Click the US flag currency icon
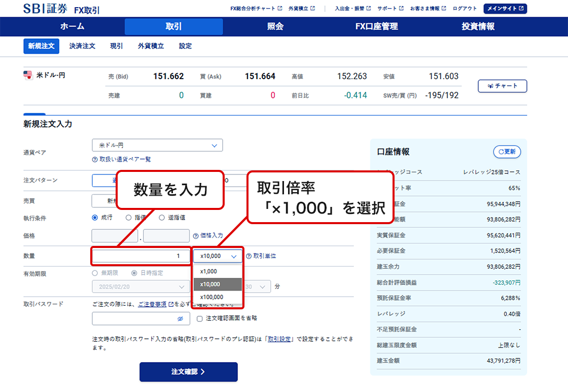The width and height of the screenshot is (568, 392). click(x=28, y=75)
